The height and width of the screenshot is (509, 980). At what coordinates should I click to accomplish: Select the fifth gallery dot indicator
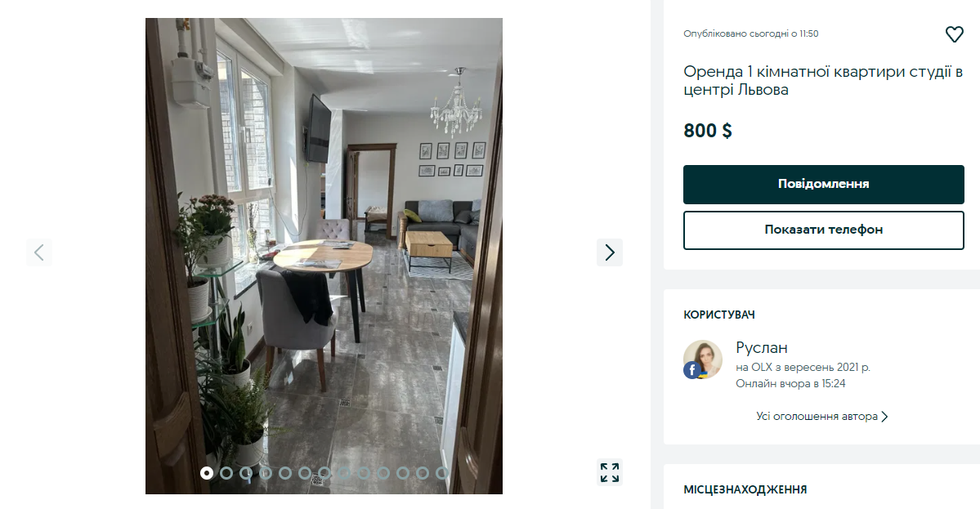[285, 473]
